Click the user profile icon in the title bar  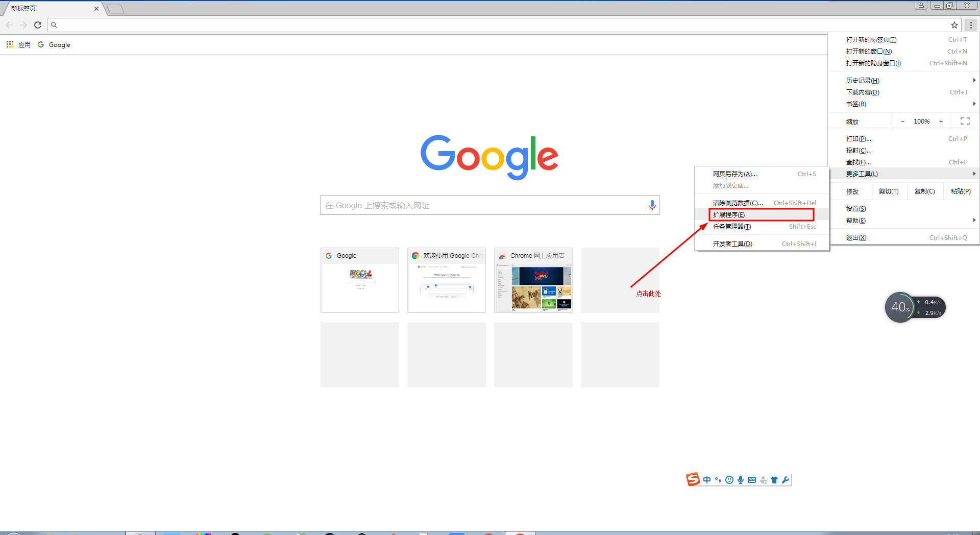pos(921,6)
